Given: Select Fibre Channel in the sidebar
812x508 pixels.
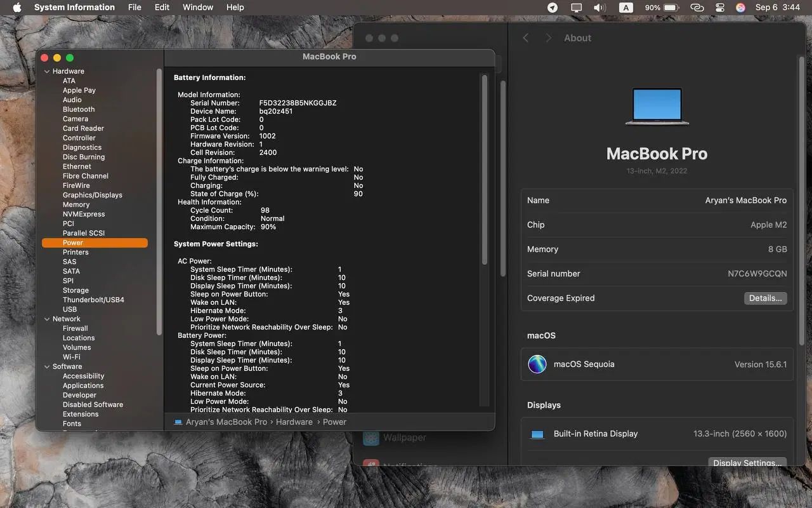Looking at the screenshot, I should 86,176.
